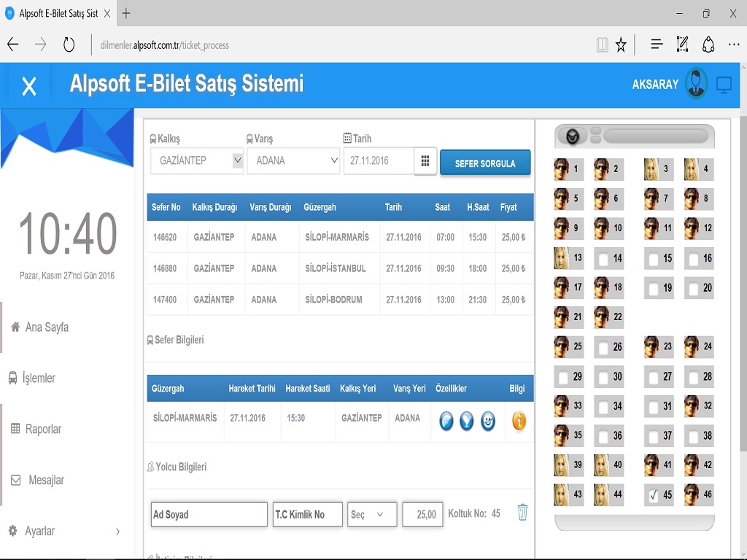Delete the passenger row with the trash icon
Screen dimensions: 747x560
(522, 513)
